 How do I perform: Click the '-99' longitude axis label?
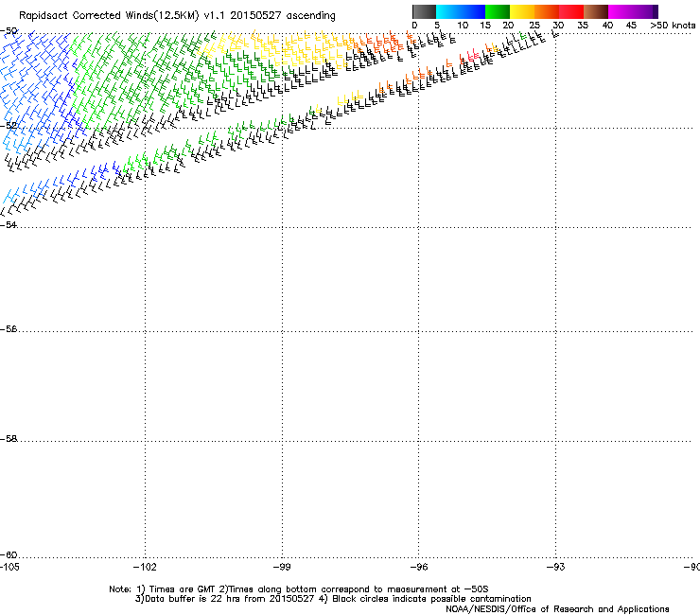pyautogui.click(x=282, y=567)
